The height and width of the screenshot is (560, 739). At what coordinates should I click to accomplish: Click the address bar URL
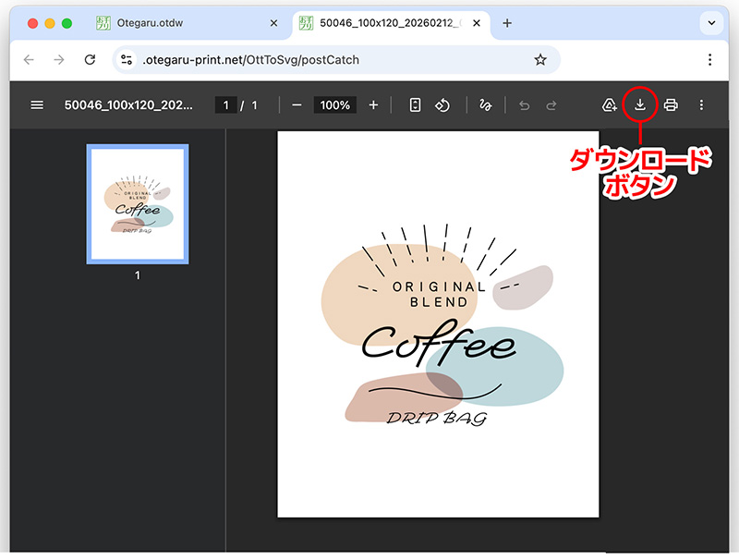pyautogui.click(x=251, y=59)
